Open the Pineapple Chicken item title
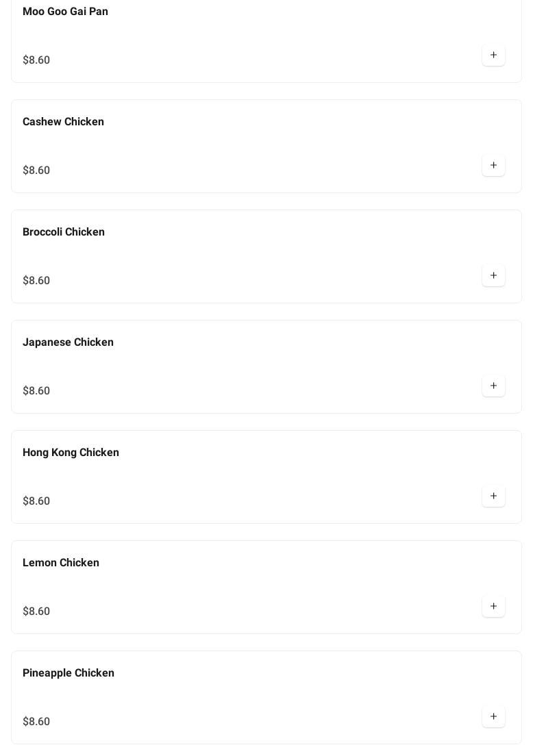 click(x=69, y=673)
